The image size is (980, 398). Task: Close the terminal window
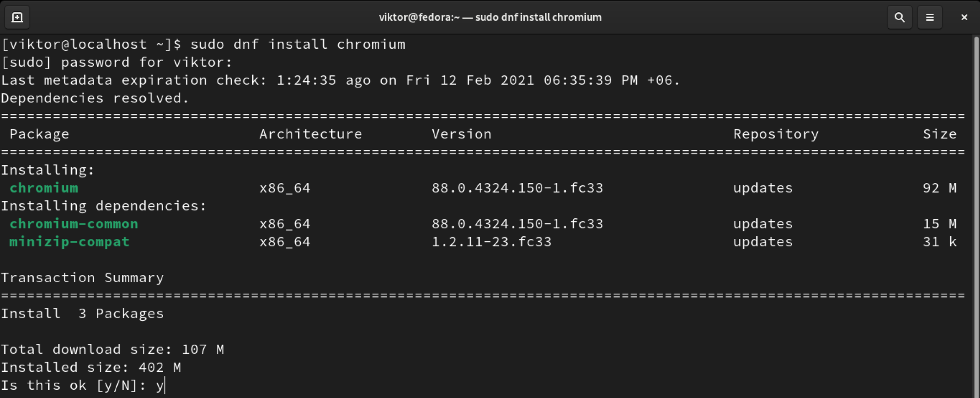(x=964, y=17)
